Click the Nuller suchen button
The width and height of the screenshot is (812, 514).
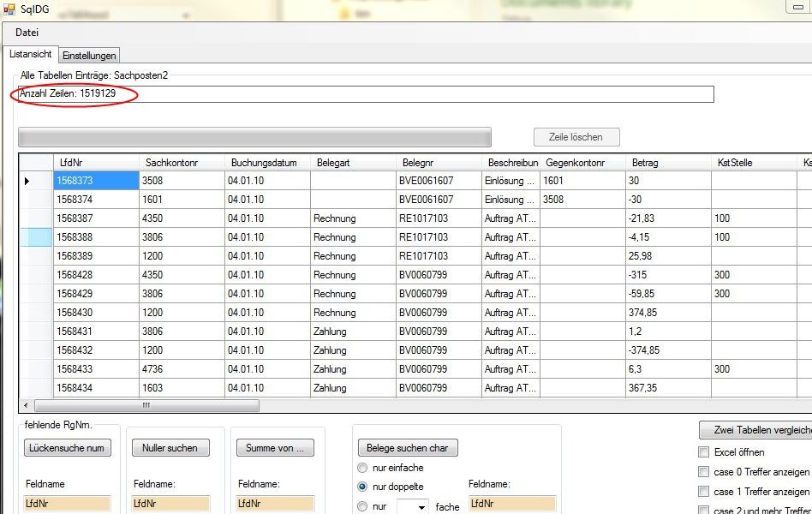coord(170,448)
